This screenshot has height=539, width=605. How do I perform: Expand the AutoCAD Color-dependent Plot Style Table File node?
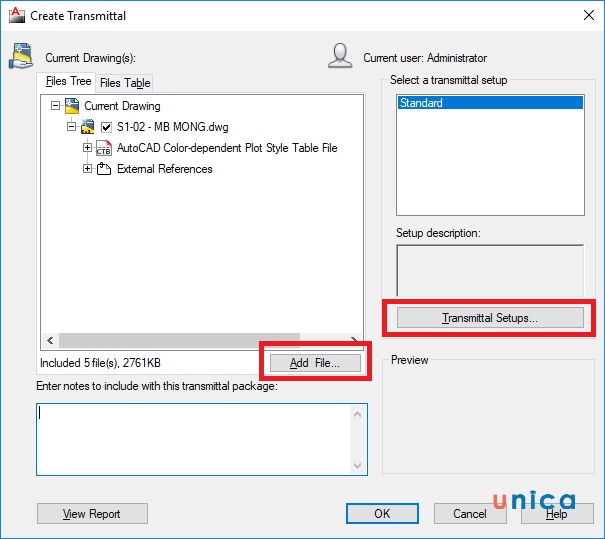[x=88, y=148]
